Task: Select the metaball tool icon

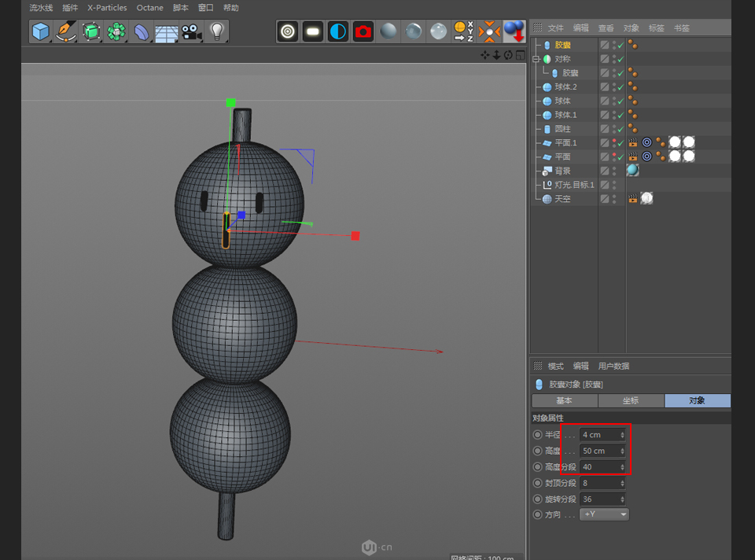Action: [x=118, y=31]
